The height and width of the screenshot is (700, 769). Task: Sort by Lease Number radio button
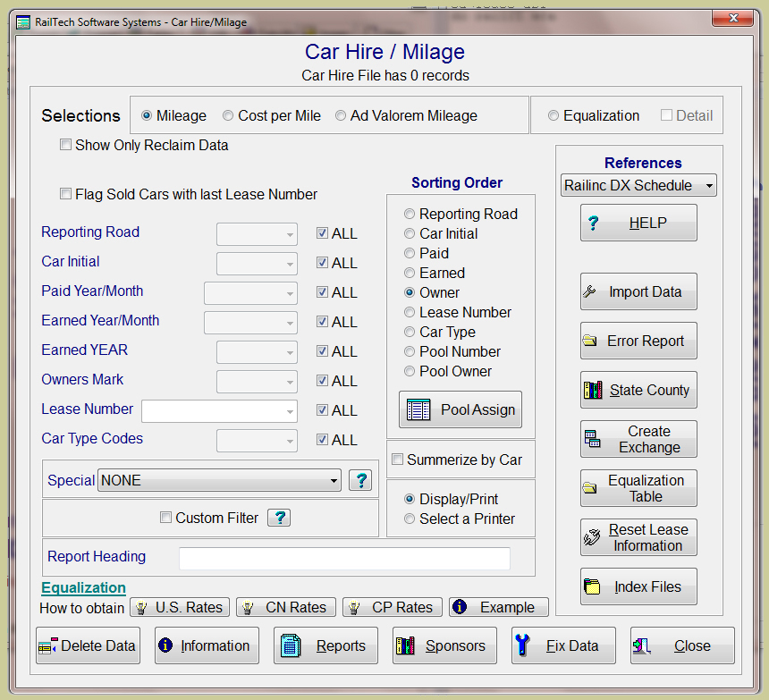[409, 312]
